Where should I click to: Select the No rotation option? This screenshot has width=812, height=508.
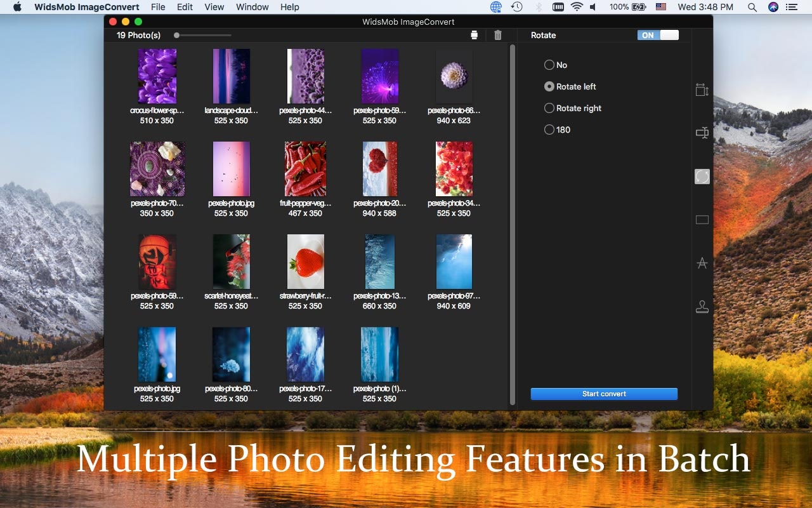[549, 65]
